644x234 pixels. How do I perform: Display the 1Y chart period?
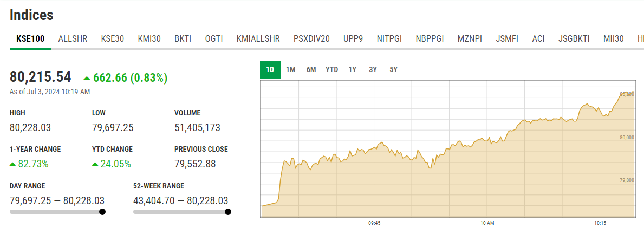click(353, 70)
